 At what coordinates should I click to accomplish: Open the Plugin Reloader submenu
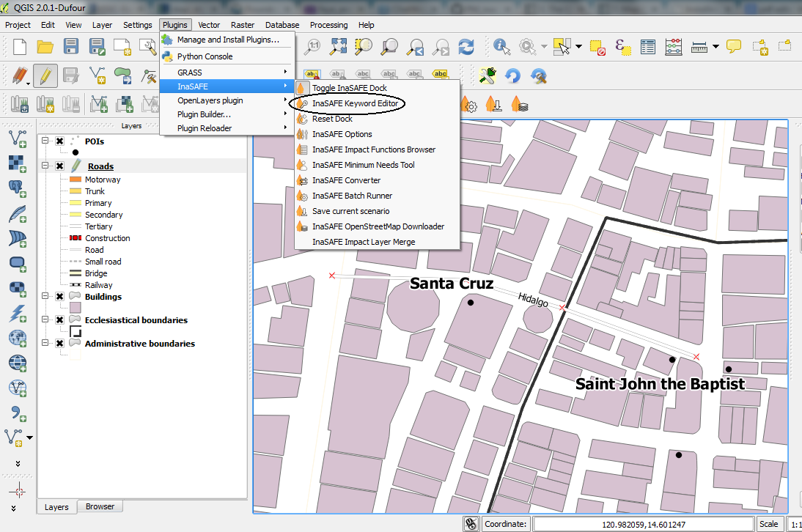227,128
